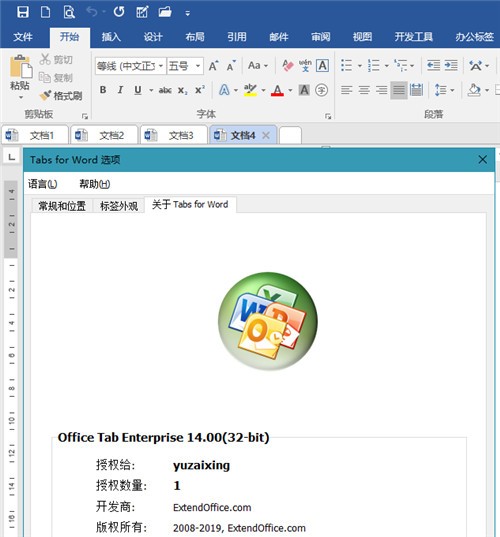Align text right

(382, 90)
